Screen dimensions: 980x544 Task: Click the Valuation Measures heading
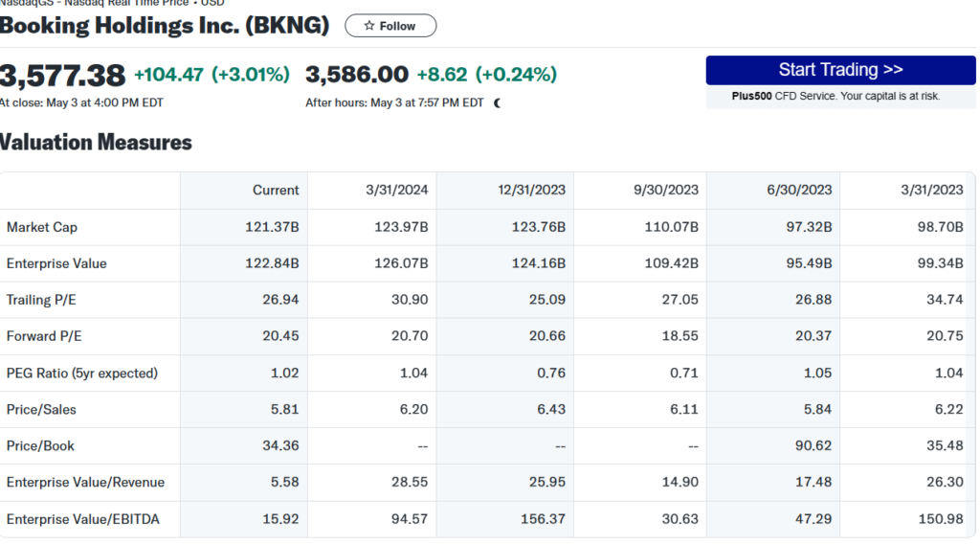pos(96,142)
